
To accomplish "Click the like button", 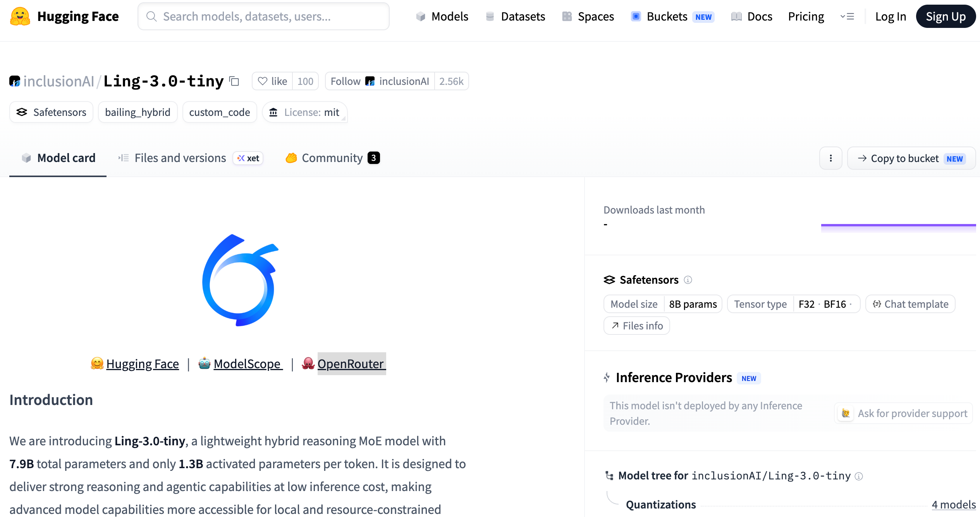I will coord(273,81).
